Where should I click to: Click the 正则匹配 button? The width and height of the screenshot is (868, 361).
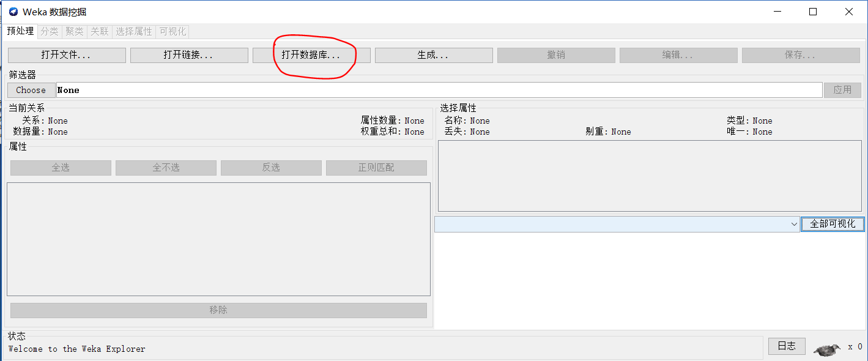(x=376, y=168)
